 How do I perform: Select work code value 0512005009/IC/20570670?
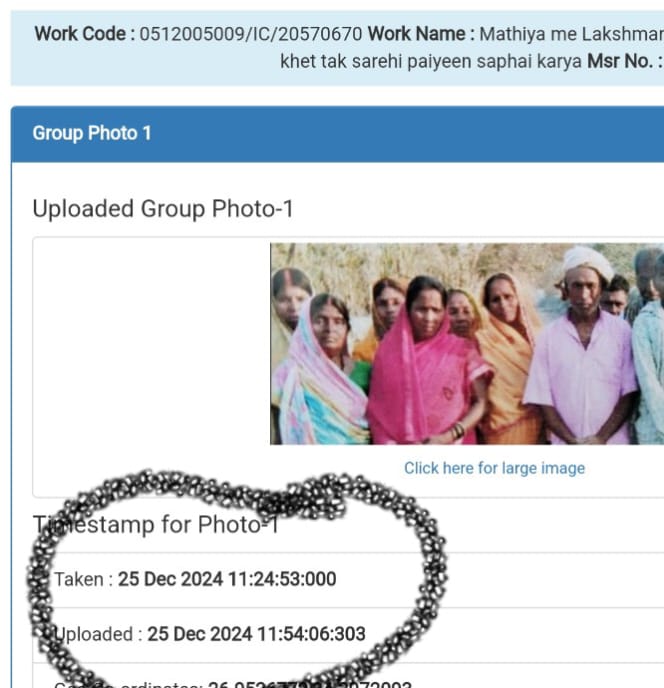pos(251,34)
